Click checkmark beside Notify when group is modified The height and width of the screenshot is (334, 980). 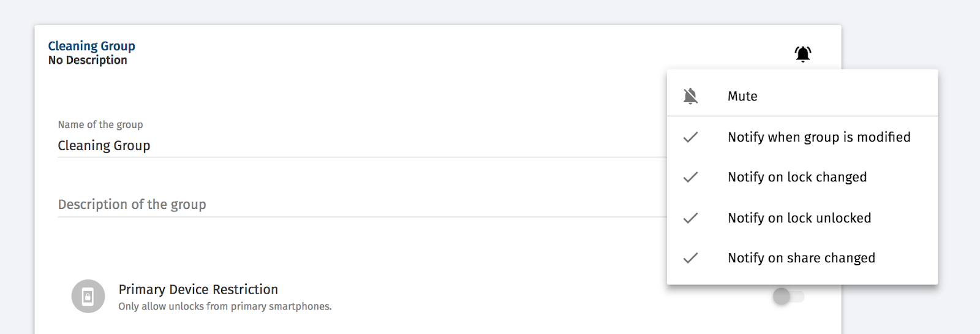click(x=690, y=137)
